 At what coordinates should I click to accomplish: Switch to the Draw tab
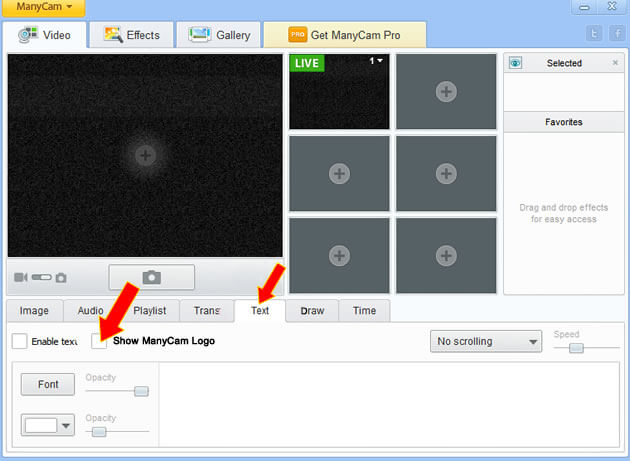point(312,311)
